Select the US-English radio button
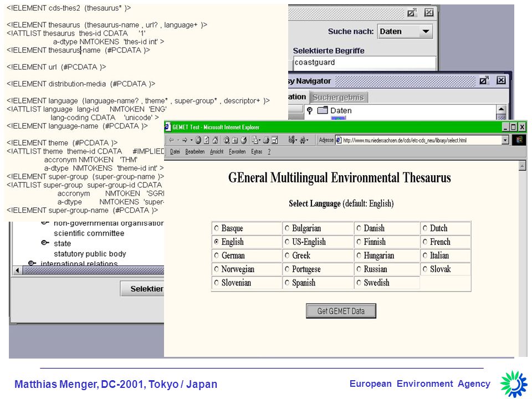Image resolution: width=532 pixels, height=399 pixels. coord(287,242)
